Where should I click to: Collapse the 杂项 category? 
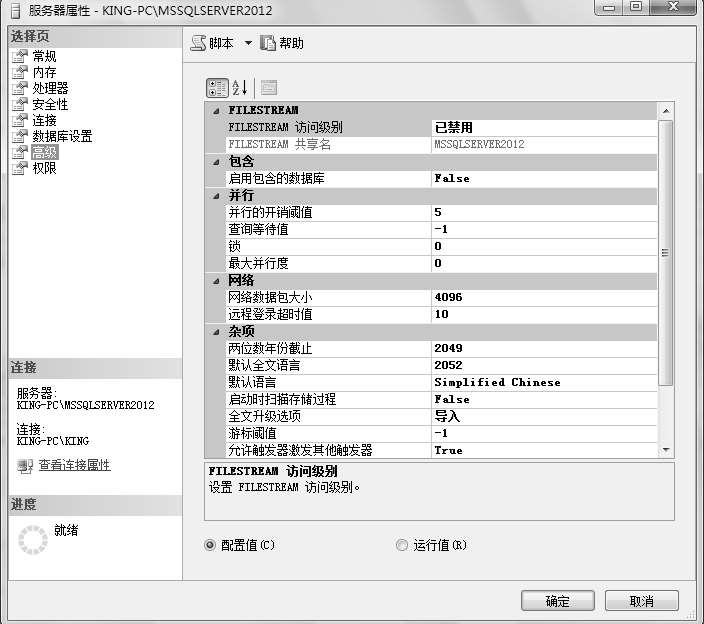[216, 332]
